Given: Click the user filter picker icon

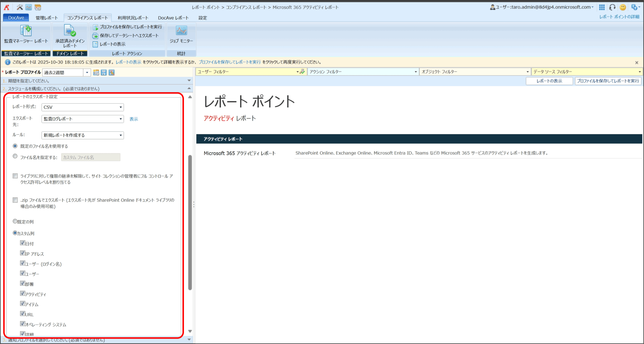Looking at the screenshot, I should point(302,72).
